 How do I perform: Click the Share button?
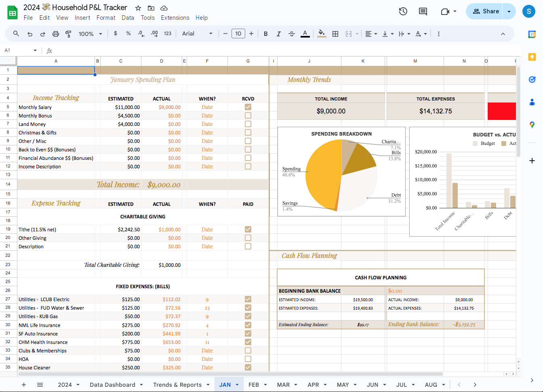(486, 11)
